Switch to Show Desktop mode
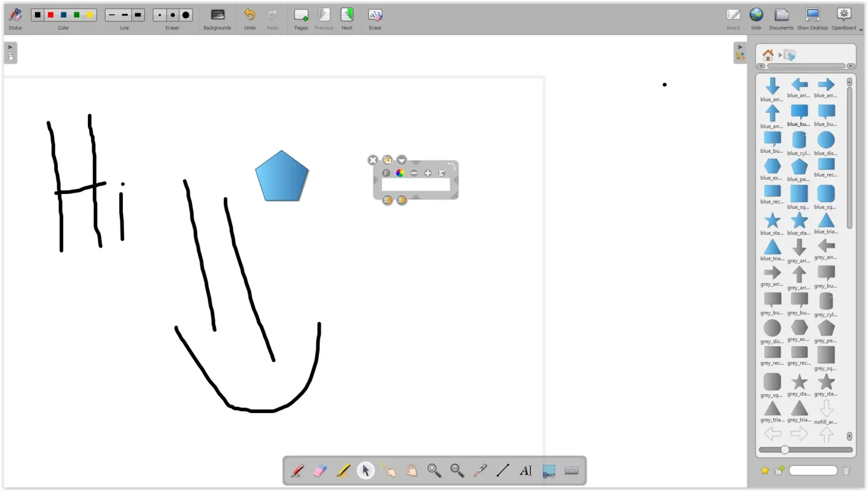The height and width of the screenshot is (491, 868). tap(812, 18)
